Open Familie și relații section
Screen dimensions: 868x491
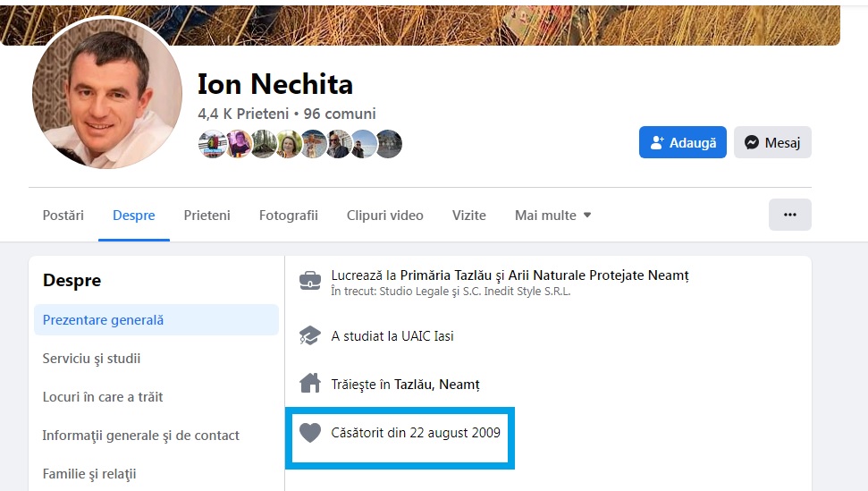click(89, 474)
